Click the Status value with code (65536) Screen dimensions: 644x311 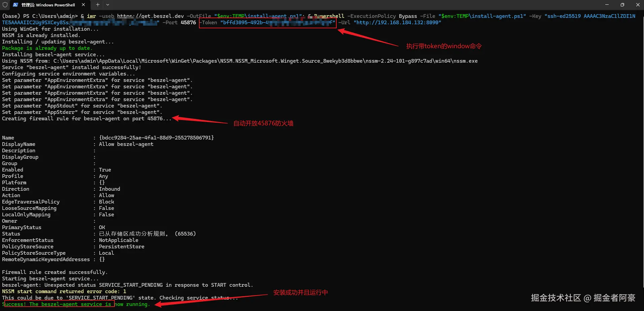pos(147,234)
